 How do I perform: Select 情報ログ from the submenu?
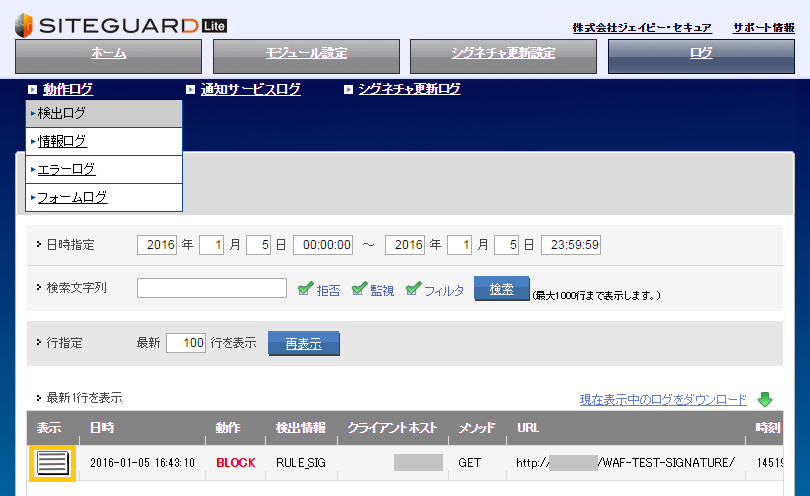click(62, 142)
